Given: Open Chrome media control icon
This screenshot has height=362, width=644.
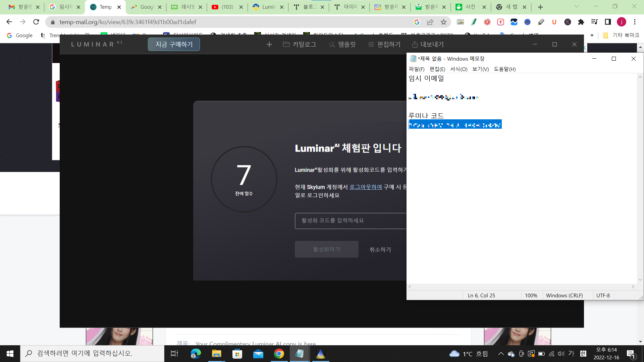Looking at the screenshot, I should pos(594,22).
